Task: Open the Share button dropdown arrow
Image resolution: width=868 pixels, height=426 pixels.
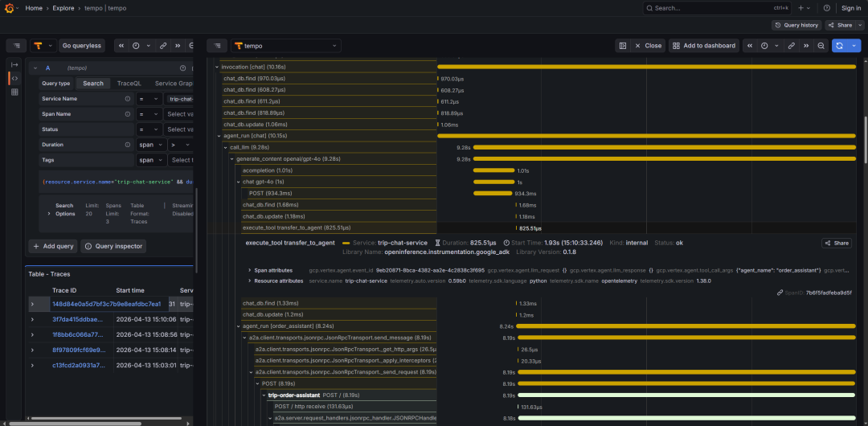Action: [x=860, y=25]
